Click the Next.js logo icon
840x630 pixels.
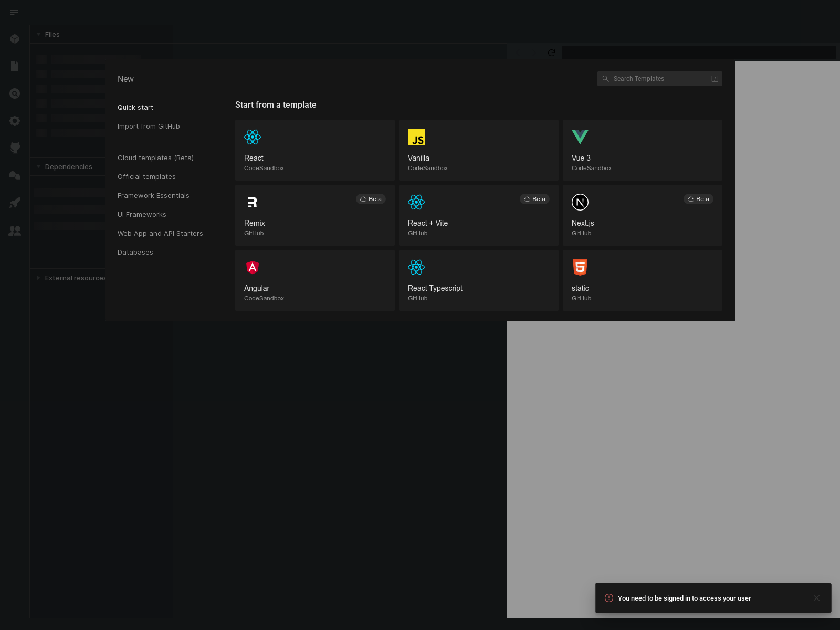coord(580,202)
